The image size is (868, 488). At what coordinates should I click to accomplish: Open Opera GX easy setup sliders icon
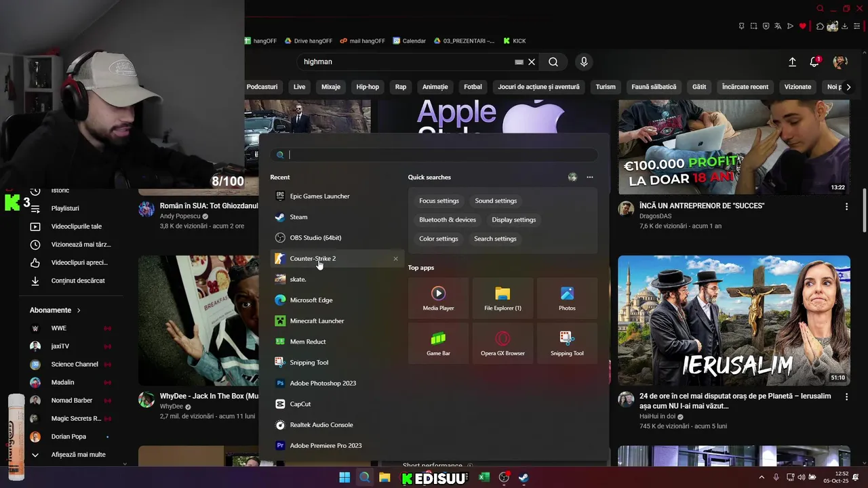pos(857,26)
